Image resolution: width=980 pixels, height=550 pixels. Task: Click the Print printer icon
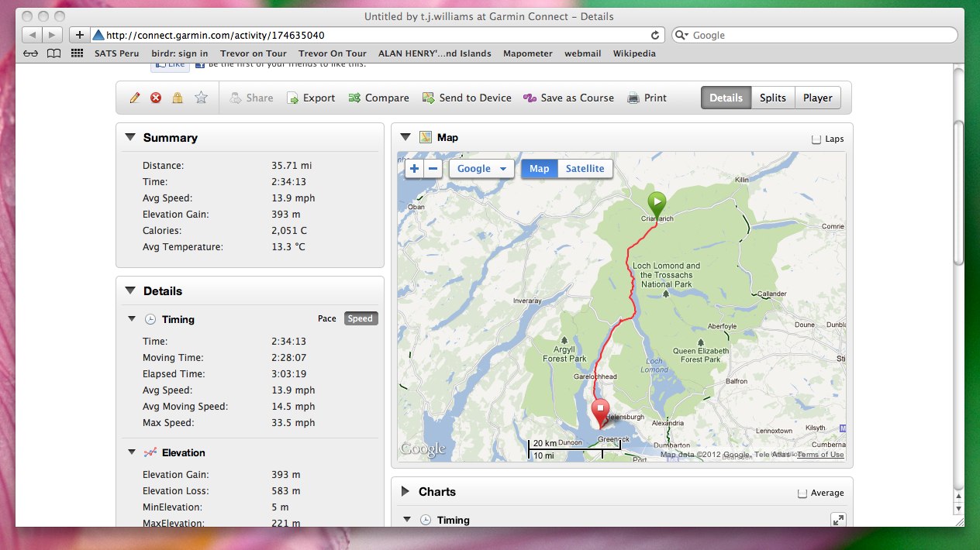[x=633, y=98]
